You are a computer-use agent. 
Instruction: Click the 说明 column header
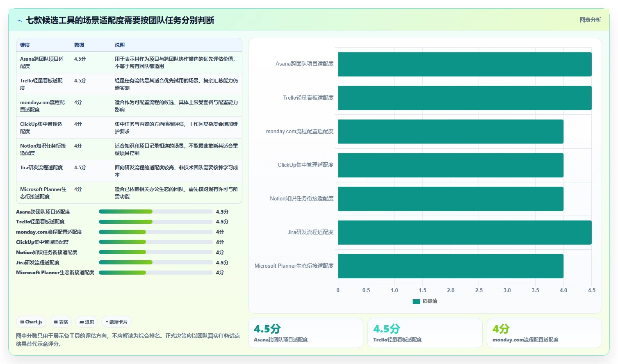[x=120, y=45]
